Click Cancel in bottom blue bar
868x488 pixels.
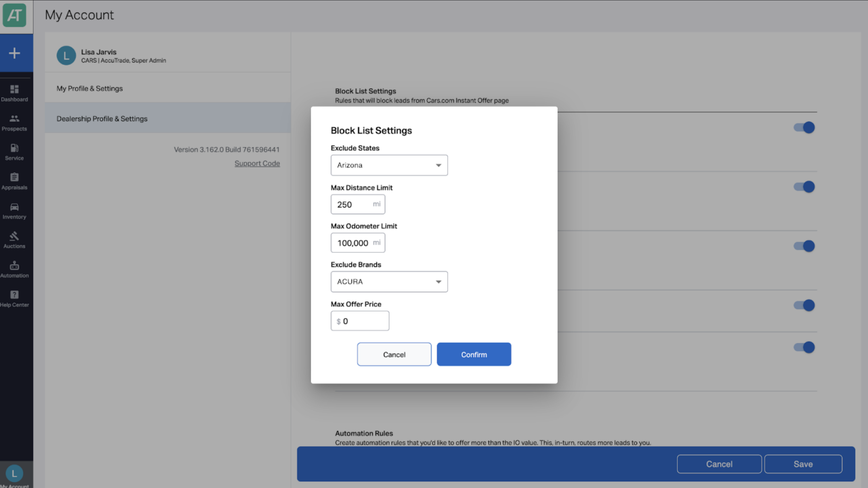pyautogui.click(x=719, y=464)
